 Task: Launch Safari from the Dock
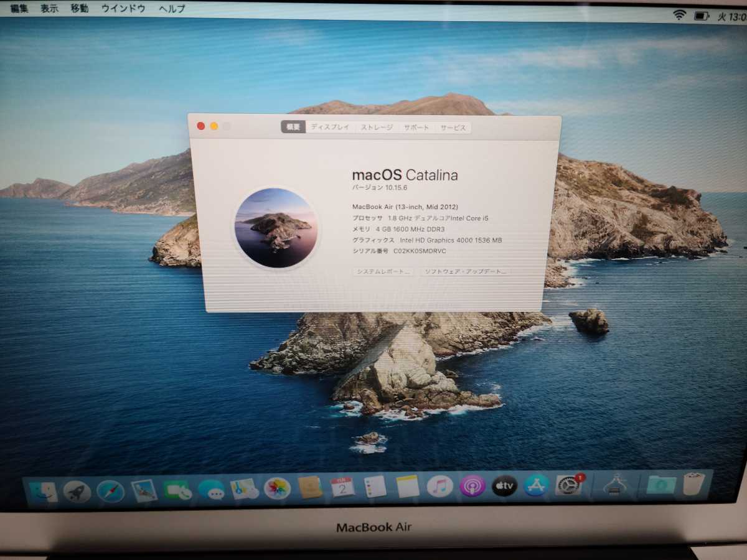tap(111, 492)
